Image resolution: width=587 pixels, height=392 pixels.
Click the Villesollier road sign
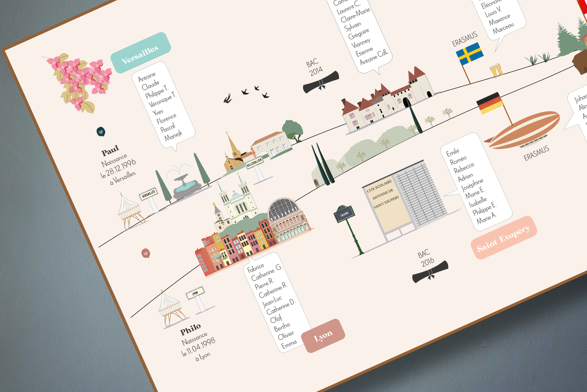pyautogui.click(x=254, y=163)
